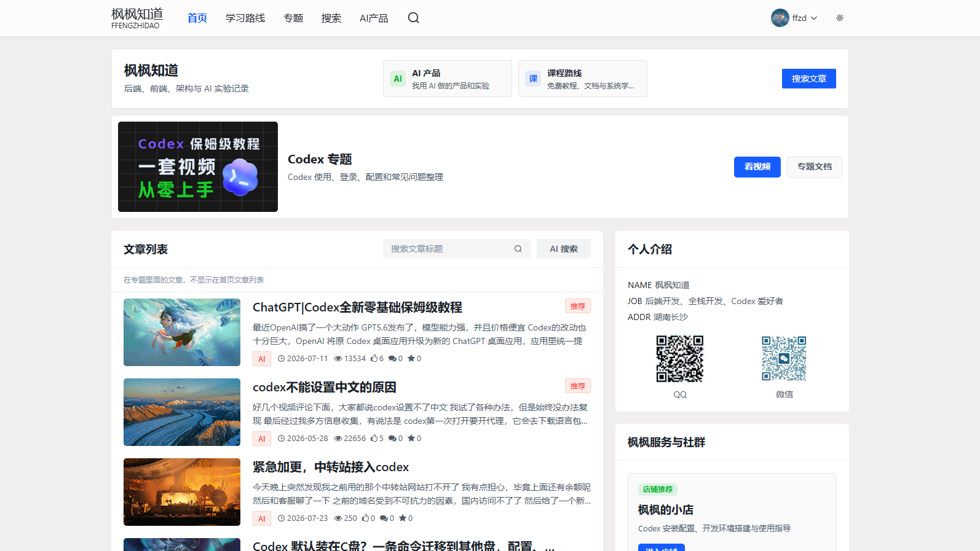Open the Codex 专题 heading
Viewport: 980px width, 551px height.
(x=320, y=159)
